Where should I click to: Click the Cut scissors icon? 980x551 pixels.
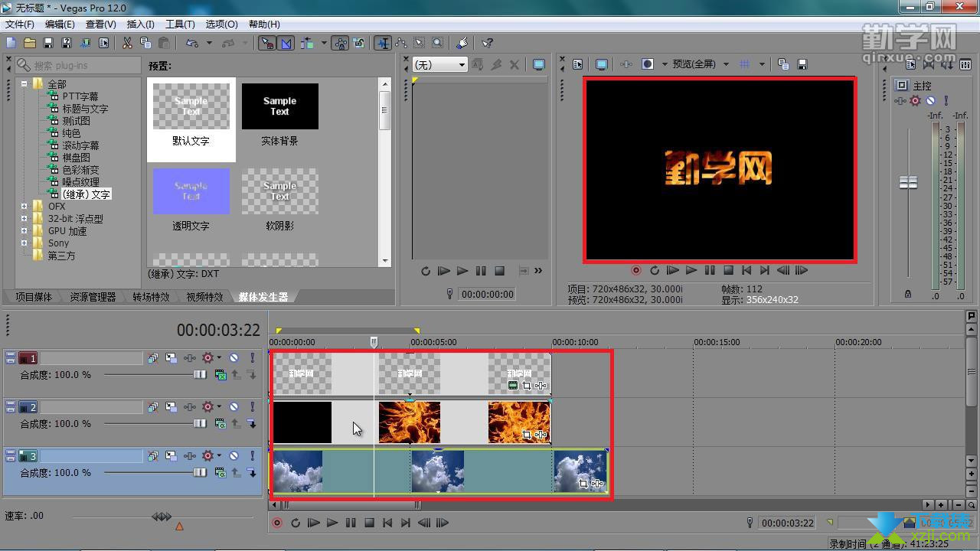(127, 44)
